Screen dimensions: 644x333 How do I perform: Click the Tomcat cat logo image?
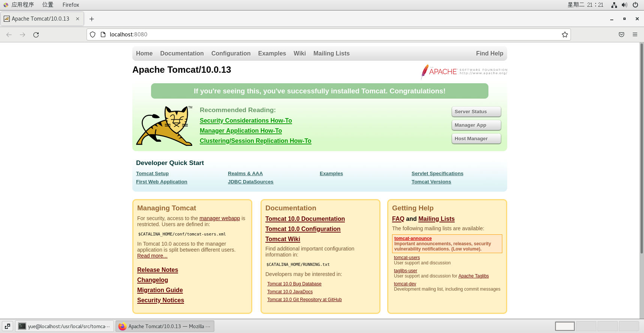(164, 126)
